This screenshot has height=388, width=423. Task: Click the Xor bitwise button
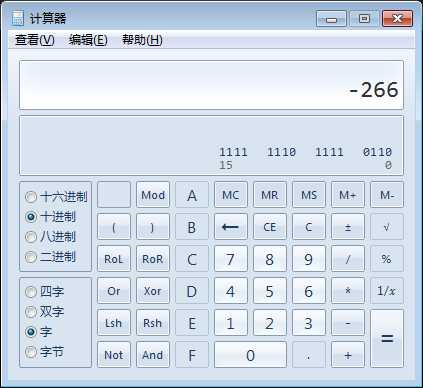[x=153, y=291]
